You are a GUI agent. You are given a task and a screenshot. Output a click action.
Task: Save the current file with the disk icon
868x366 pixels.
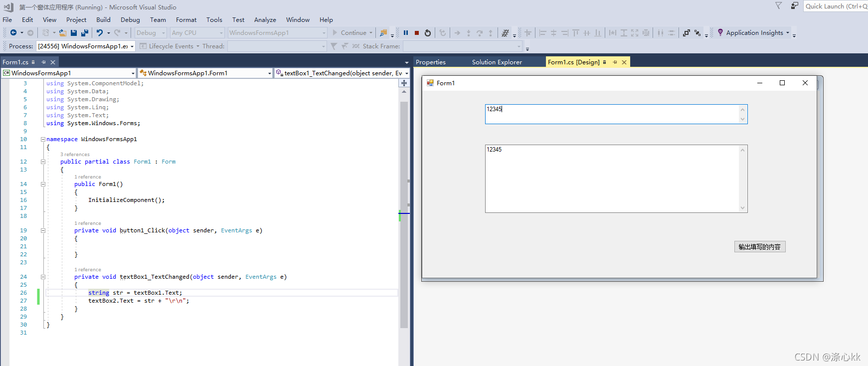point(74,33)
